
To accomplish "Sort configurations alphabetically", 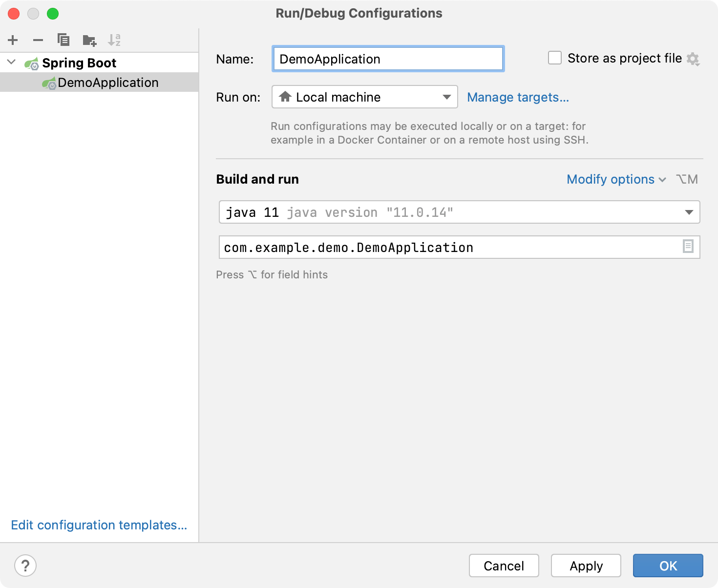I will [114, 40].
